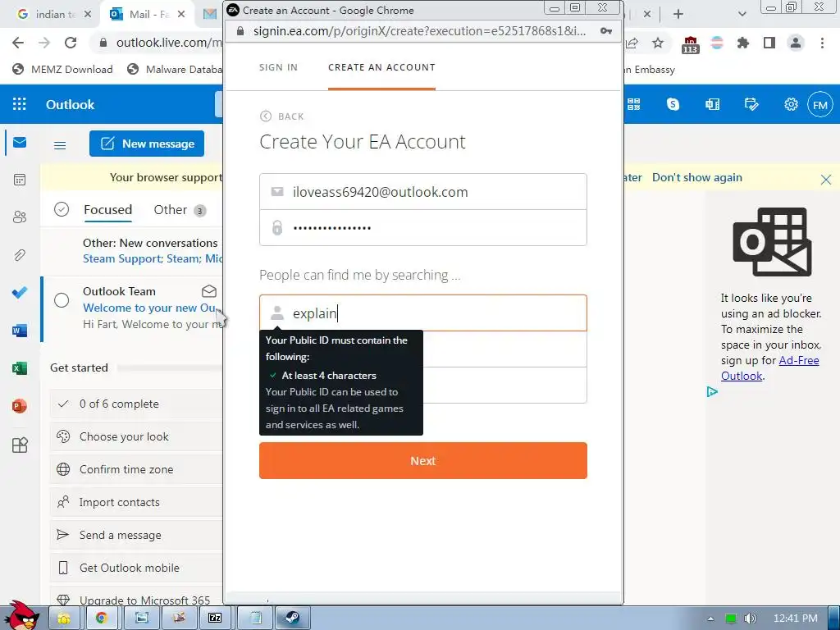Viewport: 840px width, 630px height.
Task: Open Skype icon in Outlook header
Action: tap(673, 104)
